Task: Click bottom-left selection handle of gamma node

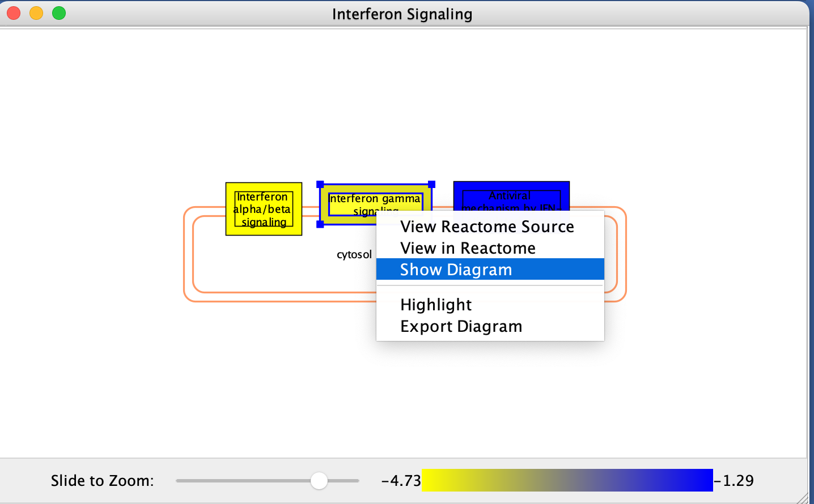Action: [320, 224]
